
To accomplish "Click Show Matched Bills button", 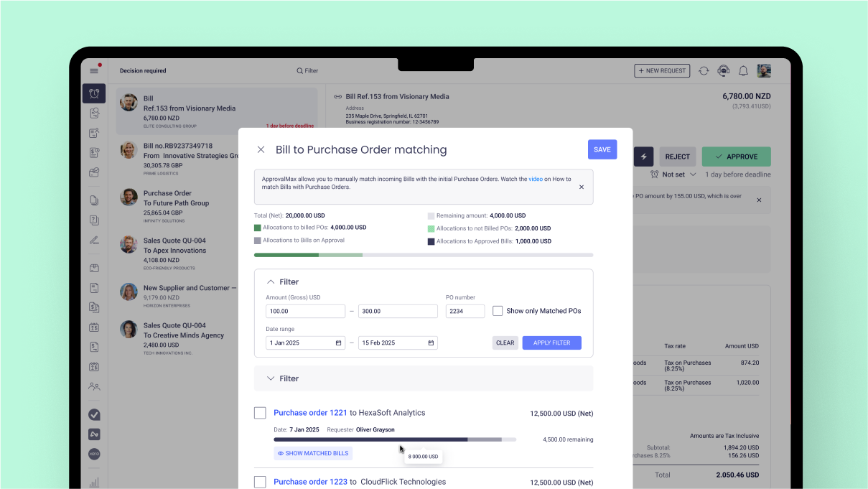I will (x=313, y=453).
